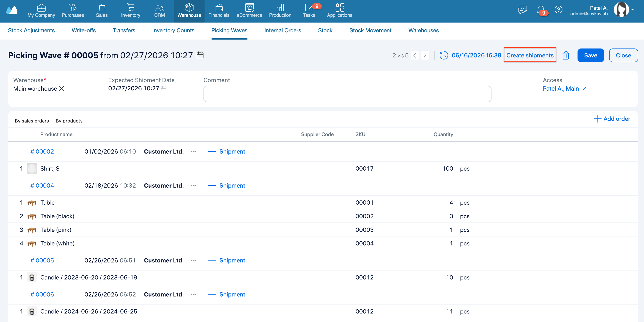Open options menu for order 00005
The width and height of the screenshot is (644, 322).
click(x=193, y=260)
